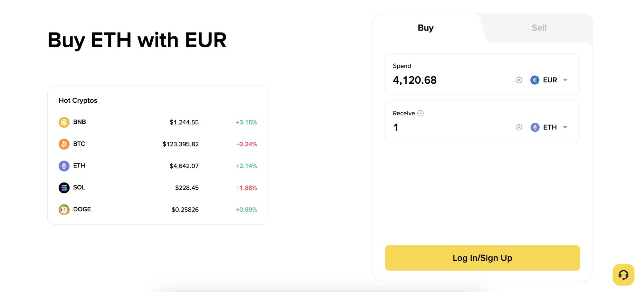Image resolution: width=644 pixels, height=292 pixels.
Task: Expand the Receive asset selector chevron
Action: click(x=565, y=127)
